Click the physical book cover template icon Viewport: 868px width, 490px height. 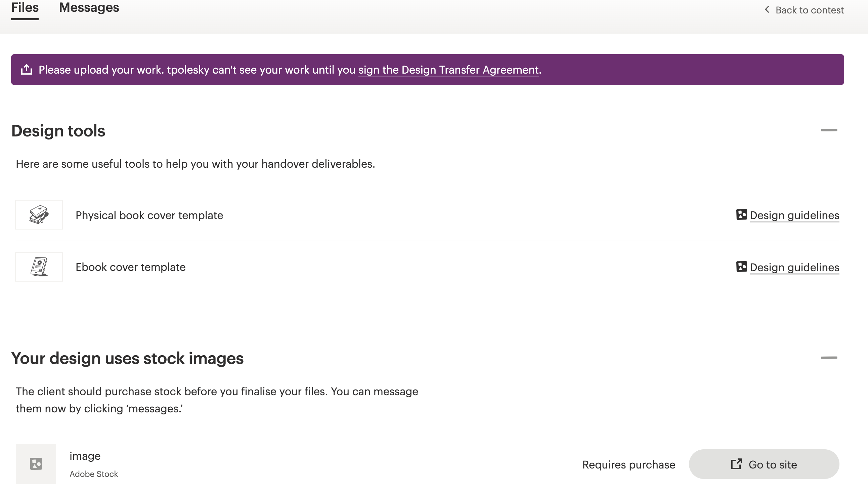pos(39,215)
